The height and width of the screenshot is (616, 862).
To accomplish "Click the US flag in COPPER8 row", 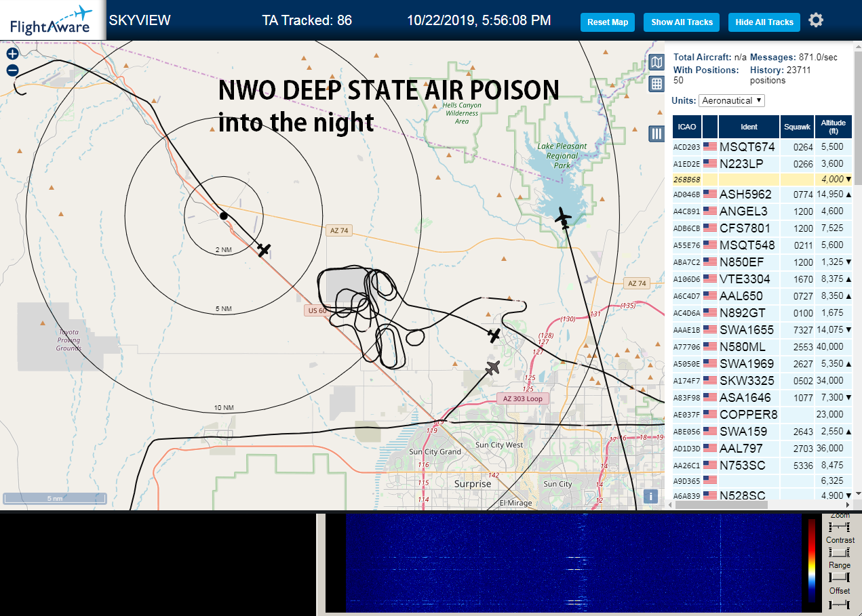I will [x=710, y=414].
